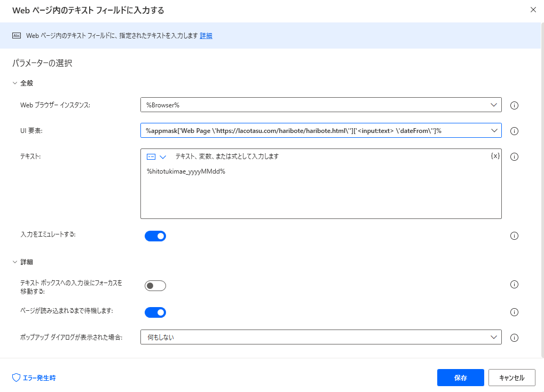The width and height of the screenshot is (544, 392).
Task: Collapse the 全般 section
Action: coord(15,83)
